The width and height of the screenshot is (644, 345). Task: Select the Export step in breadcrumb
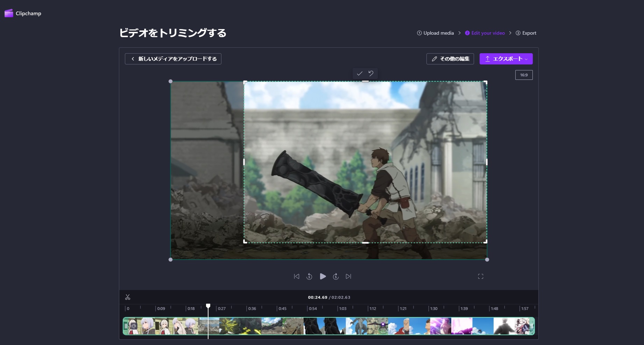pos(526,33)
